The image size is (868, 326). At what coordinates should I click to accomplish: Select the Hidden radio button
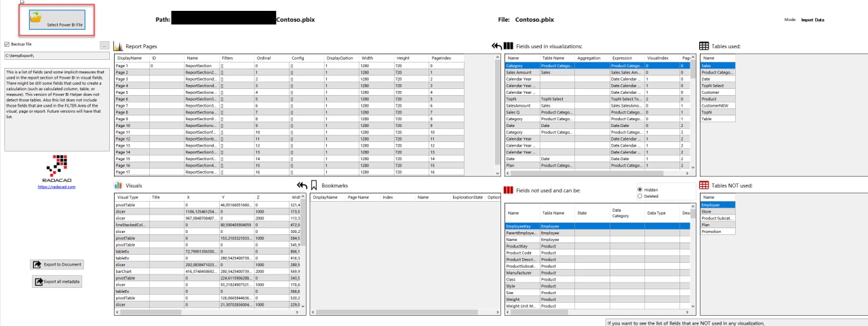[640, 189]
